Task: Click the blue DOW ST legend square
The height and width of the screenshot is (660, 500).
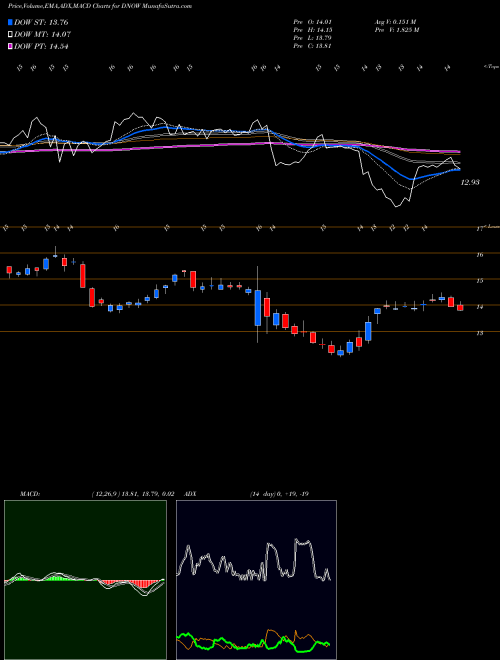Action: [x=11, y=22]
